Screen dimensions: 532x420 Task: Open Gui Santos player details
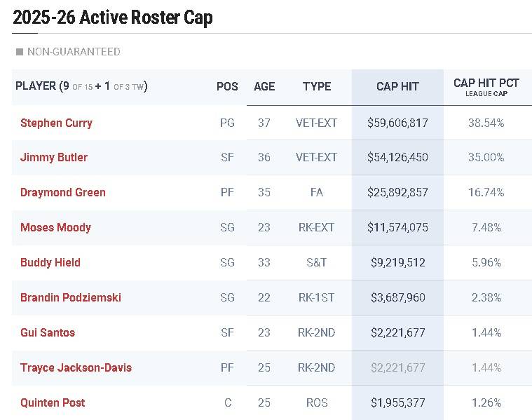[48, 332]
